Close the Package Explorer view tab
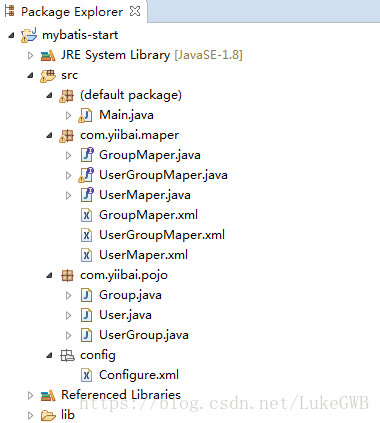The width and height of the screenshot is (380, 423). [135, 11]
